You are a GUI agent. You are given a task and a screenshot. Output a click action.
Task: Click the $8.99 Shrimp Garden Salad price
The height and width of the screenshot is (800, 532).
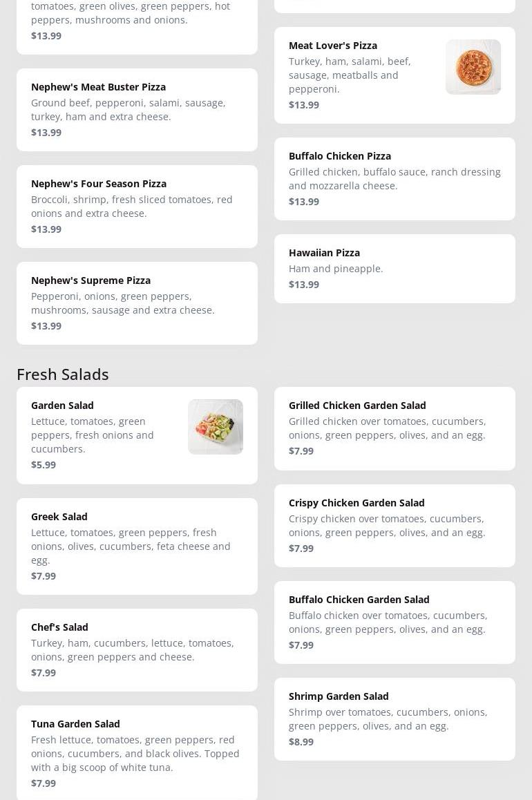click(301, 742)
